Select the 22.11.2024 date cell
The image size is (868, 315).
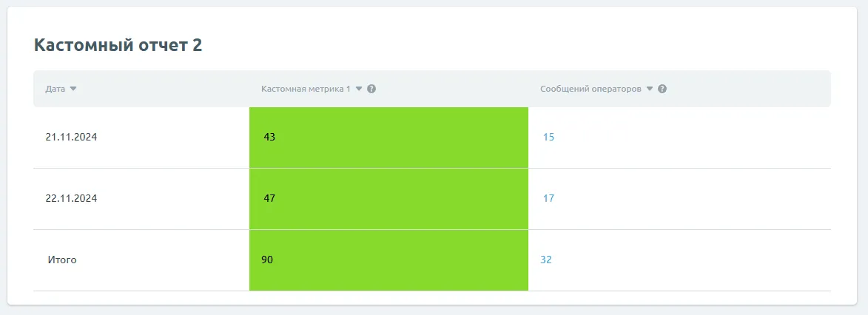[x=71, y=198]
